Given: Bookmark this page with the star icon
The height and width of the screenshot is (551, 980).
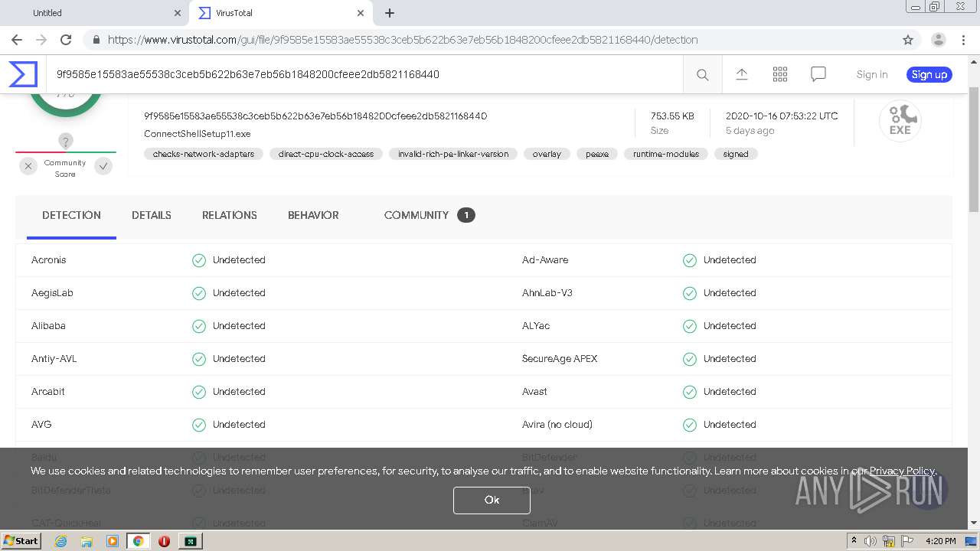Looking at the screenshot, I should click(908, 40).
